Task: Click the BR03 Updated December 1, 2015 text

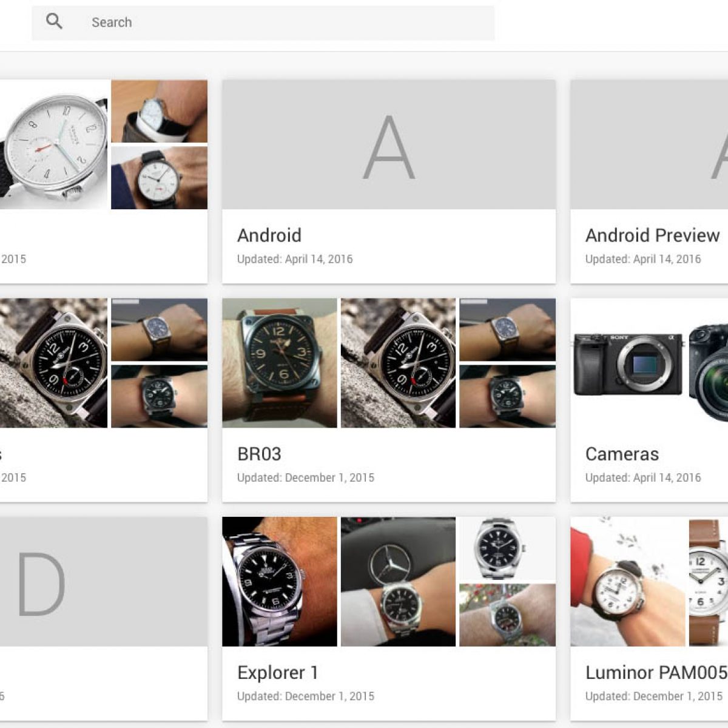Action: point(305,477)
